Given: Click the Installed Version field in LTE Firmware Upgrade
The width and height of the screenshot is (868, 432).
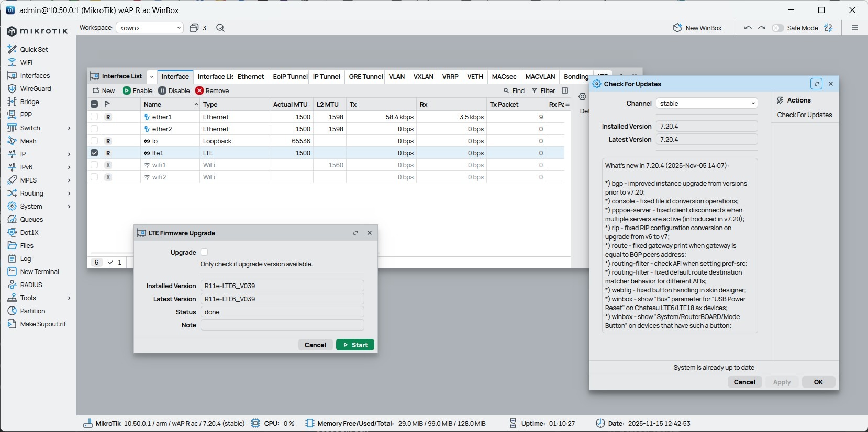Looking at the screenshot, I should pos(282,286).
